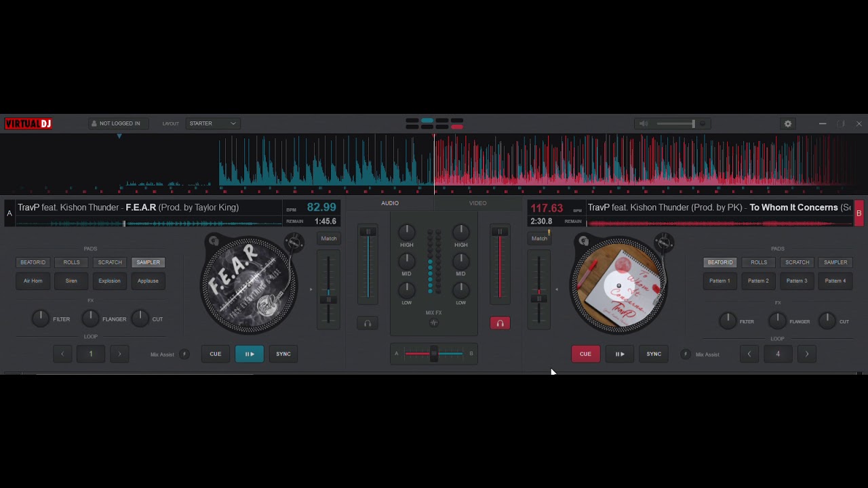
Task: Select deck A SCRATCH pads tab
Action: tap(110, 262)
